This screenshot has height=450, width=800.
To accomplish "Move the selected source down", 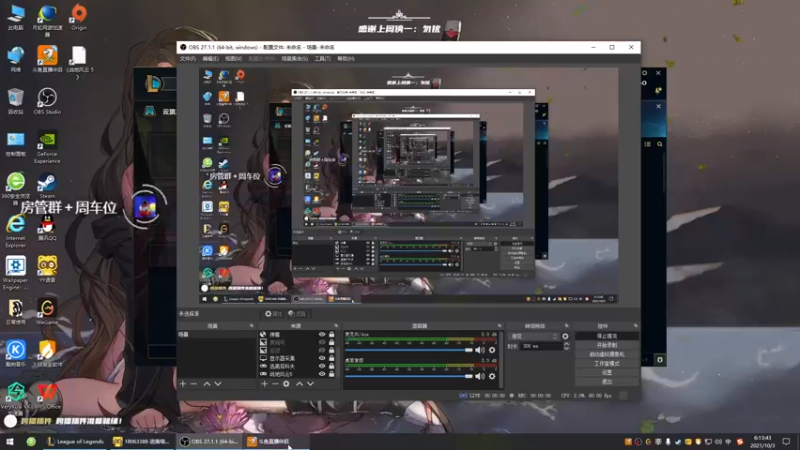I will [x=310, y=384].
